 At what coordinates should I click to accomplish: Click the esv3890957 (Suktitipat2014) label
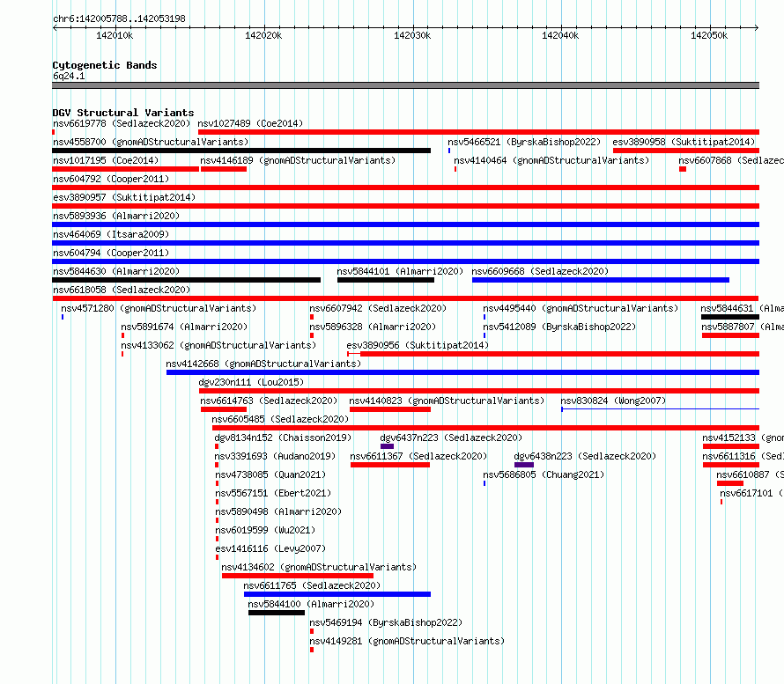click(124, 197)
